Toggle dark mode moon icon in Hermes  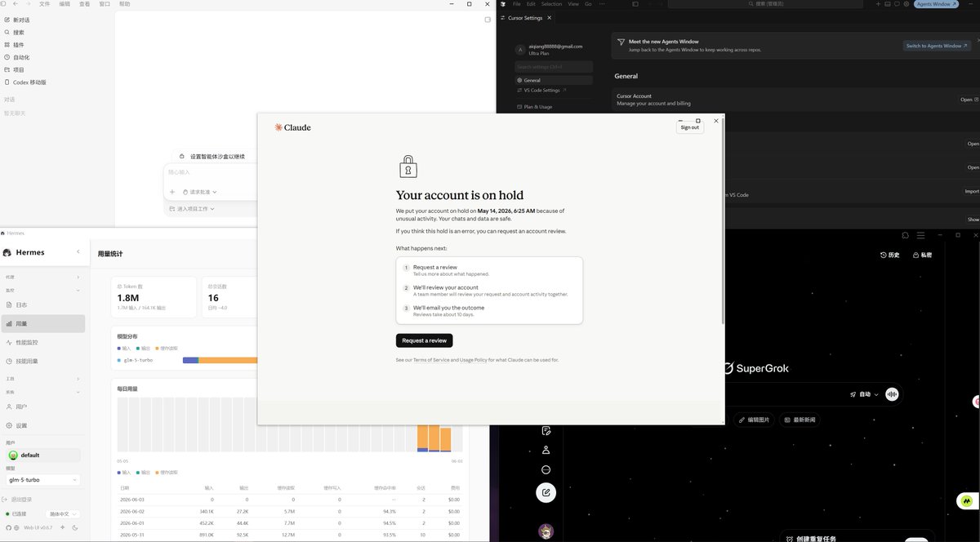(x=74, y=527)
